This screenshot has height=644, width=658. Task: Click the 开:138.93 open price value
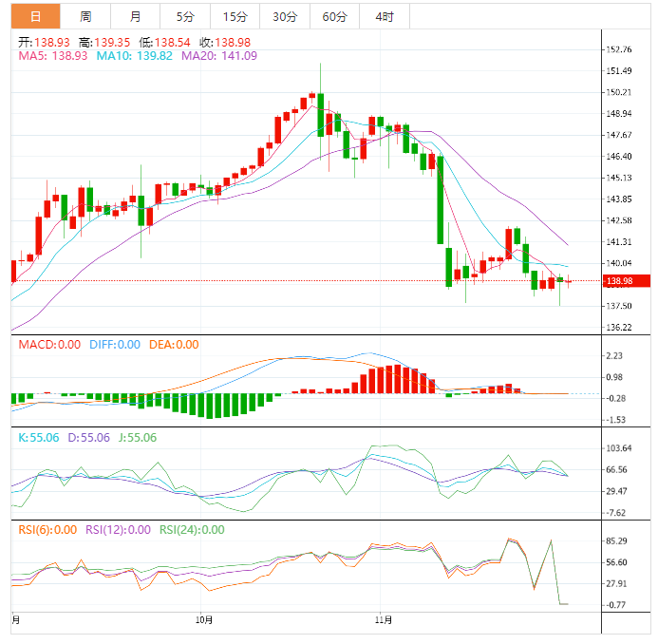44,43
